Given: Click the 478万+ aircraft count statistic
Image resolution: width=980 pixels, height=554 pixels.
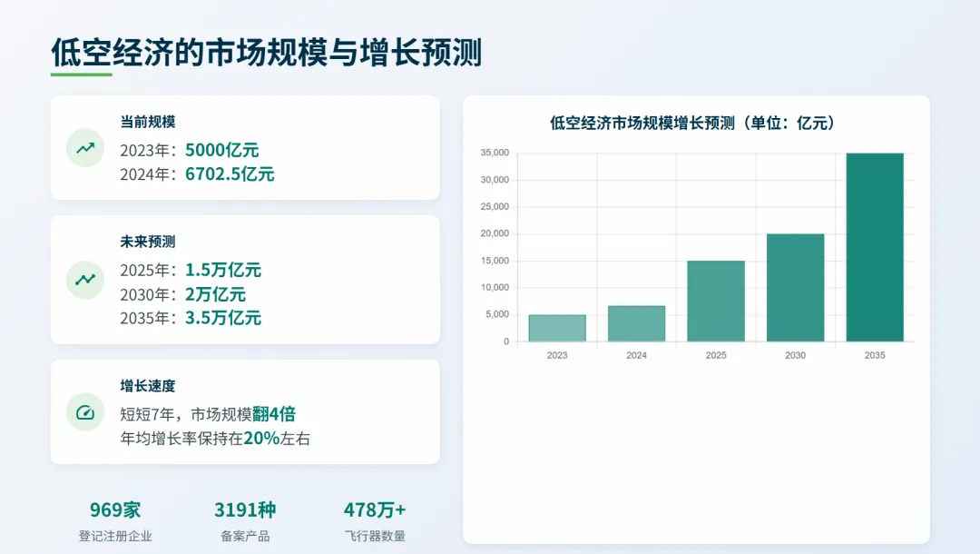Looking at the screenshot, I should tap(375, 509).
